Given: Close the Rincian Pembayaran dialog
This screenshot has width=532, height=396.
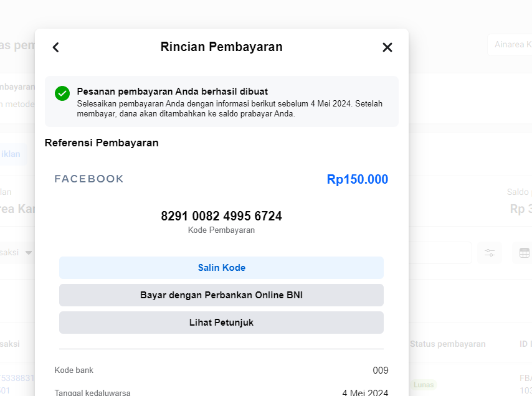Looking at the screenshot, I should (x=387, y=47).
